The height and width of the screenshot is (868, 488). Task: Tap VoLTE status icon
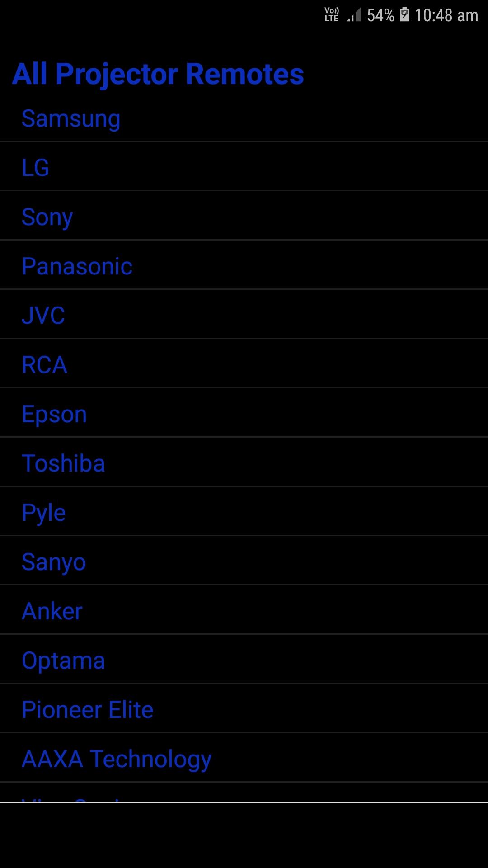point(332,15)
